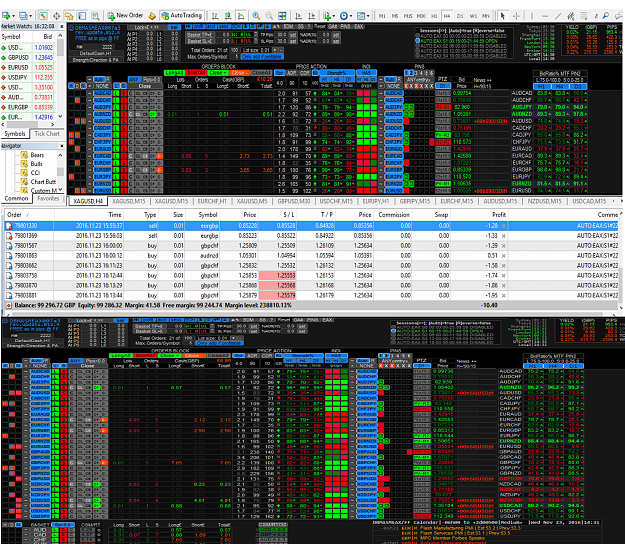This screenshot has width=625, height=544.
Task: Toggle the Data Window toolbar icon
Action: pyautogui.click(x=56, y=16)
